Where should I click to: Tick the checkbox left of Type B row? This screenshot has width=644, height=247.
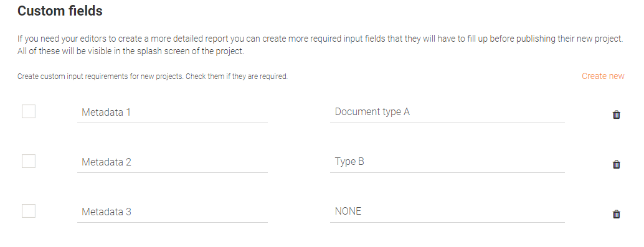[29, 161]
